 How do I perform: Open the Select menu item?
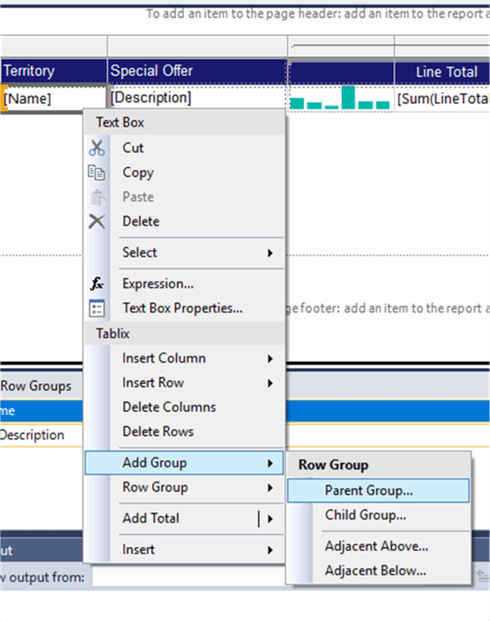185,253
